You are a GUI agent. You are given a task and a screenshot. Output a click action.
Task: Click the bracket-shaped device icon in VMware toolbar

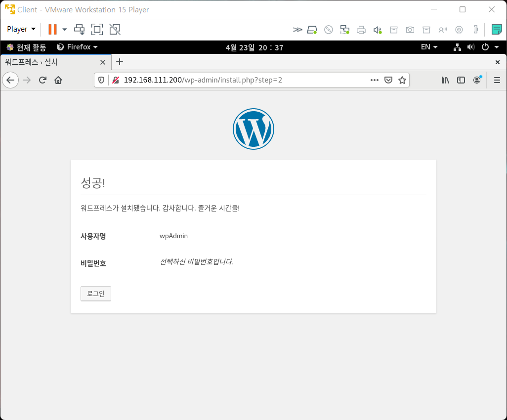[x=476, y=30]
